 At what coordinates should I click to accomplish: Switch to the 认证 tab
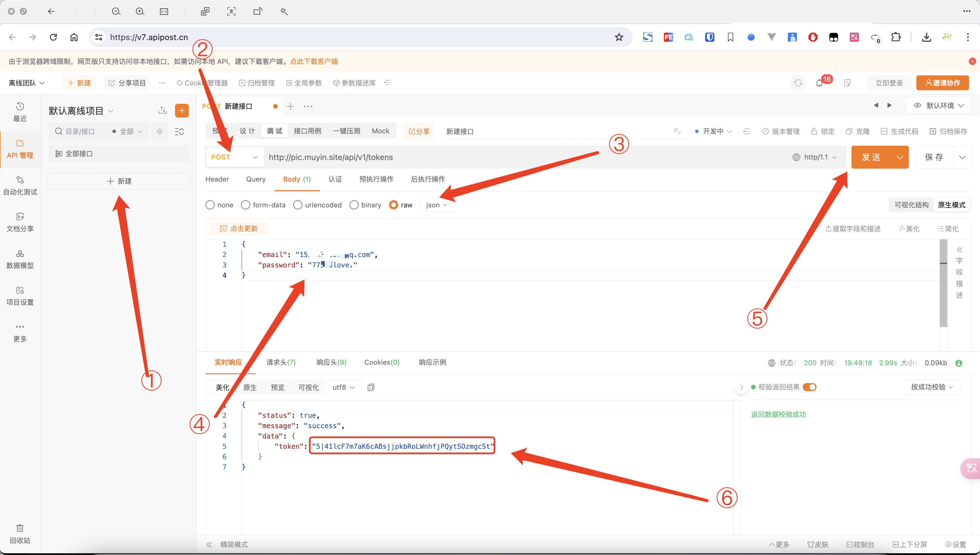pyautogui.click(x=335, y=179)
